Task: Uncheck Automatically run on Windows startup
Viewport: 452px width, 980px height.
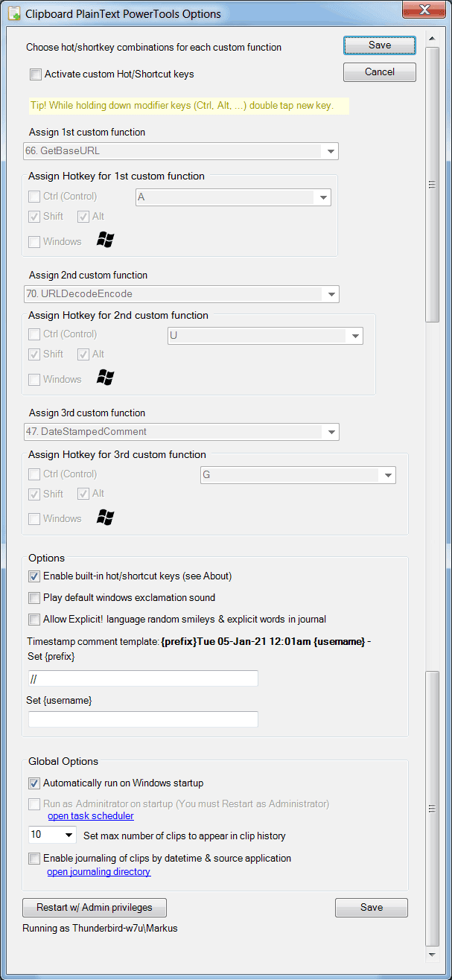Action: click(34, 783)
